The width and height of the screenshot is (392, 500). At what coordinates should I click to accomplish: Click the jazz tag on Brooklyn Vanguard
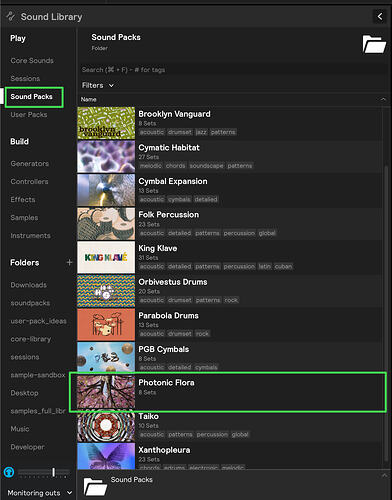[201, 132]
